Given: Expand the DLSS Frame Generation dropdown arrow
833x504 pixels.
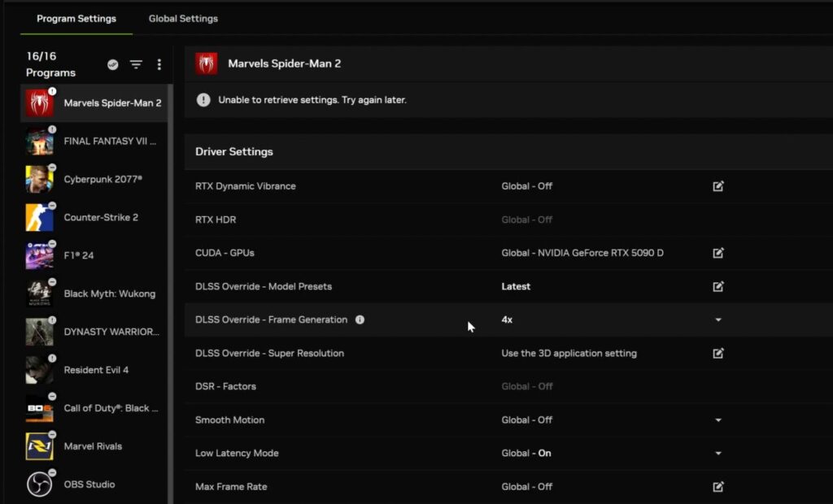Looking at the screenshot, I should pos(718,319).
